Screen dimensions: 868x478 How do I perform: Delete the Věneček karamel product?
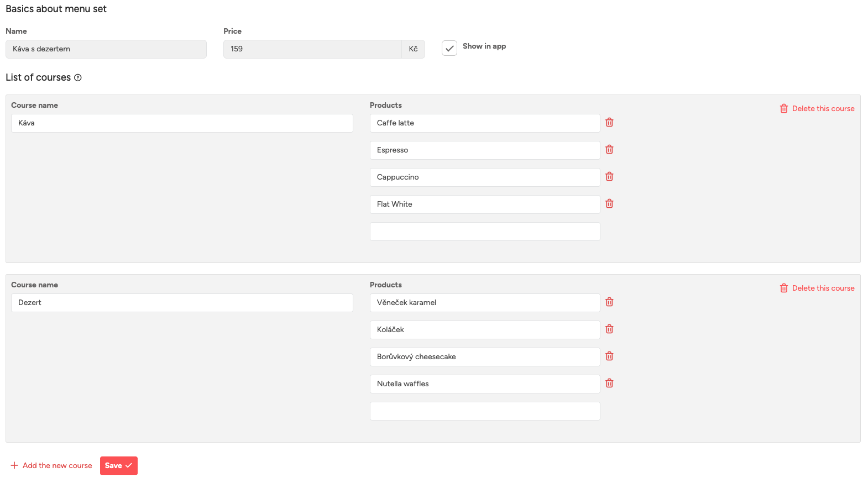609,302
